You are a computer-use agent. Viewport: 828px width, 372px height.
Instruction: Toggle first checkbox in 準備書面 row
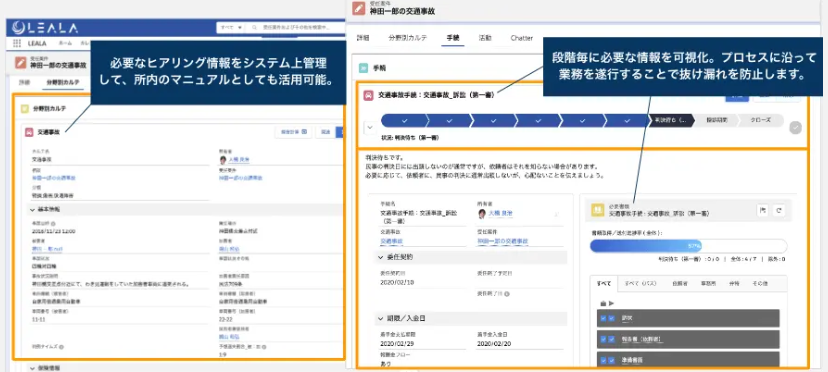[x=603, y=360]
